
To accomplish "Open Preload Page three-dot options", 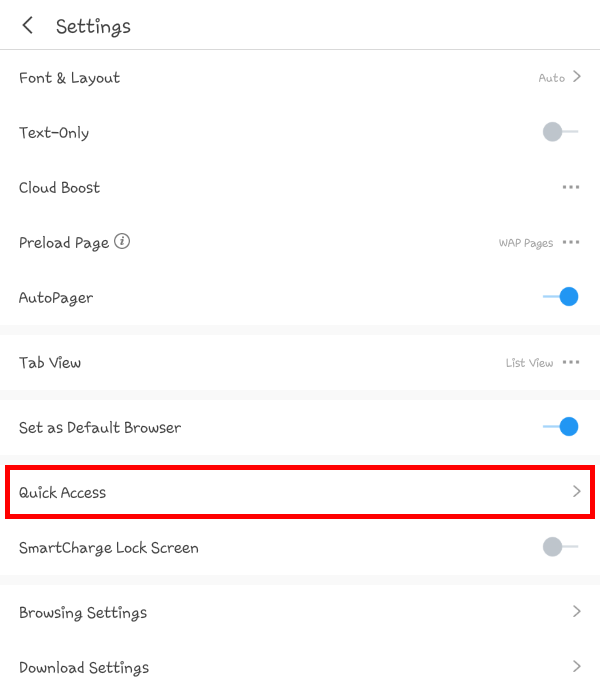I will [571, 242].
